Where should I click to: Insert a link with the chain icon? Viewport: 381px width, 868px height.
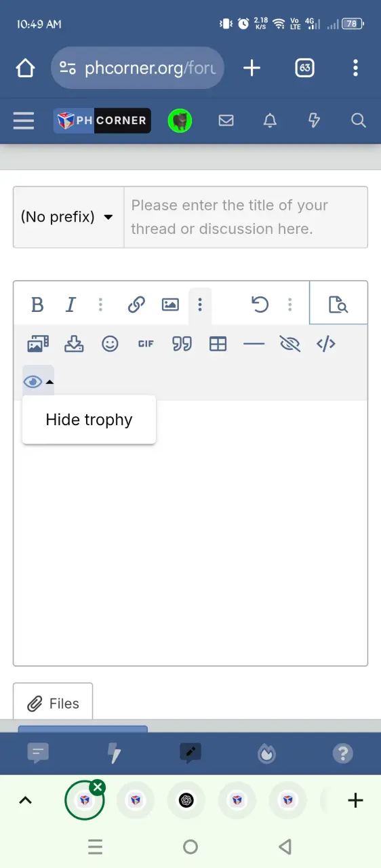coord(136,305)
